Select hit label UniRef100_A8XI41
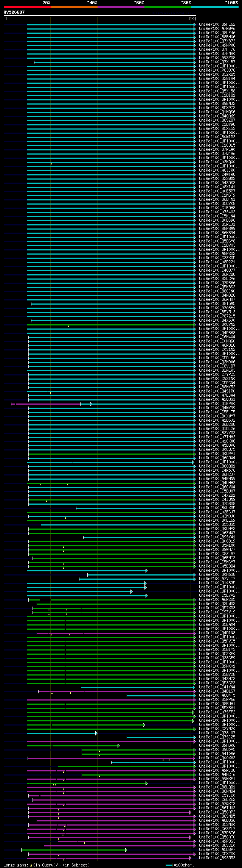The width and height of the screenshot is (242, 868). [x=217, y=187]
